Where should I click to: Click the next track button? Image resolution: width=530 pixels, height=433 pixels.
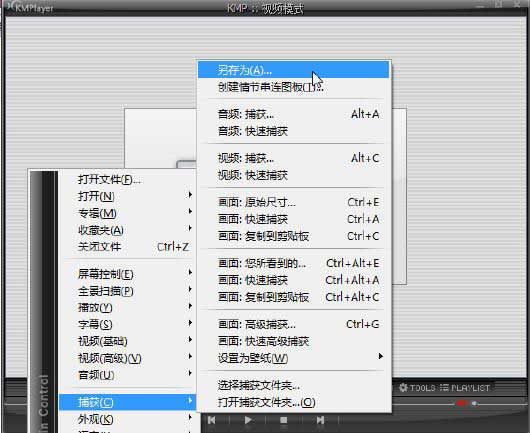click(x=320, y=420)
